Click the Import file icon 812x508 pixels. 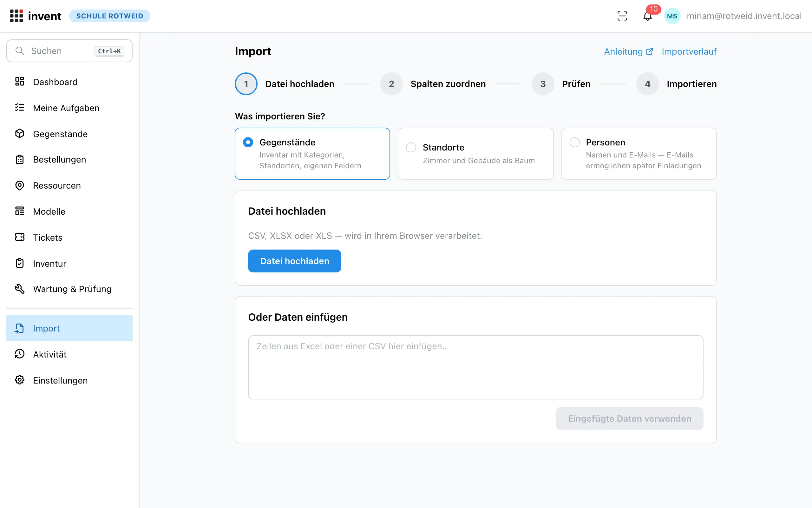click(x=20, y=328)
